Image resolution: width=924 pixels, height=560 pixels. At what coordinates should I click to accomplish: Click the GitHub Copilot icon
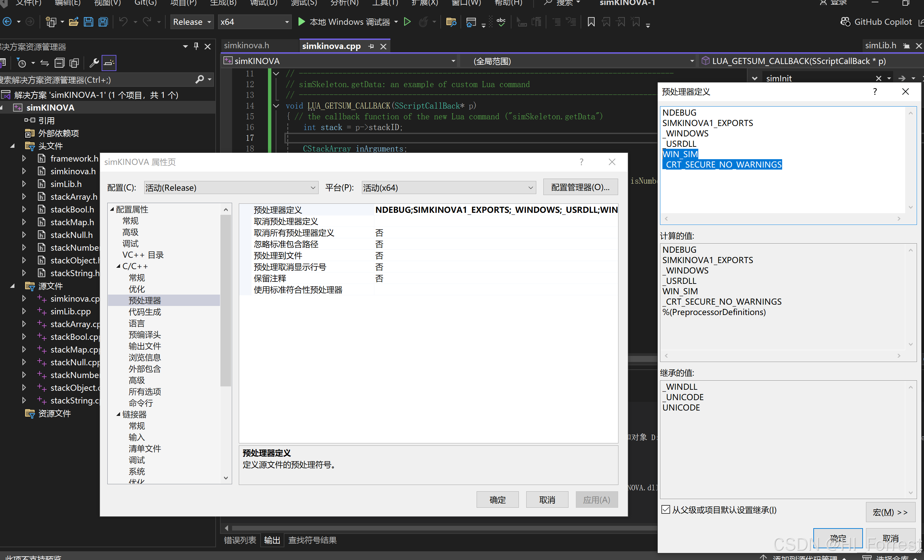(845, 22)
